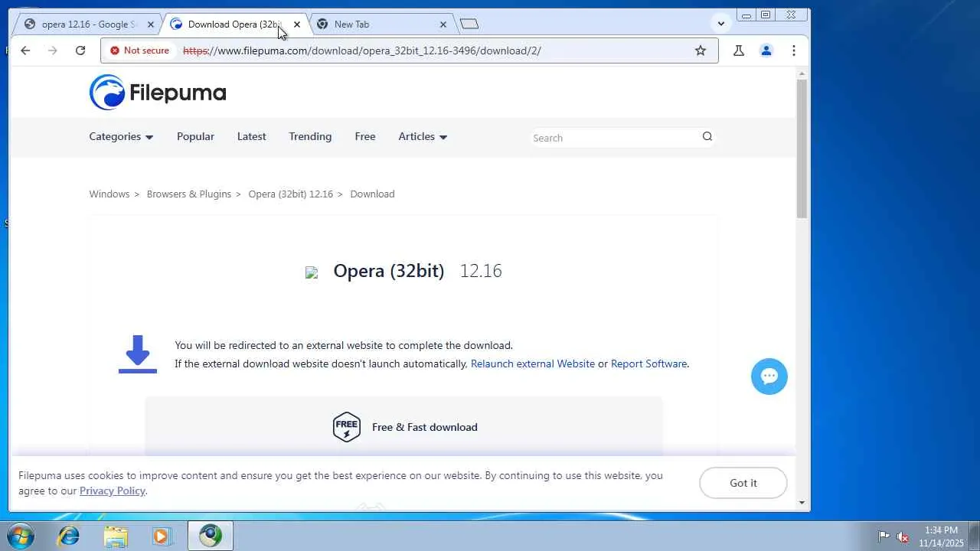Click the Chrome taskbar icon

[211, 536]
